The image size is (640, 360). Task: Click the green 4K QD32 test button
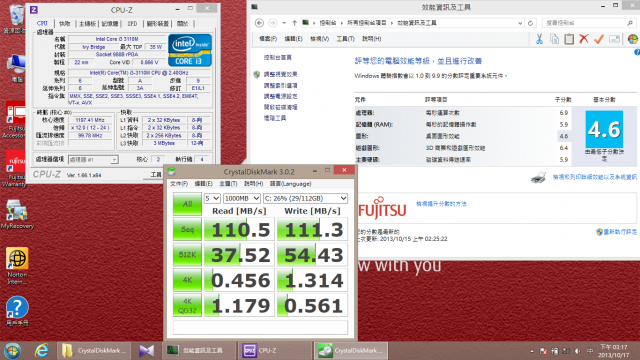(187, 305)
